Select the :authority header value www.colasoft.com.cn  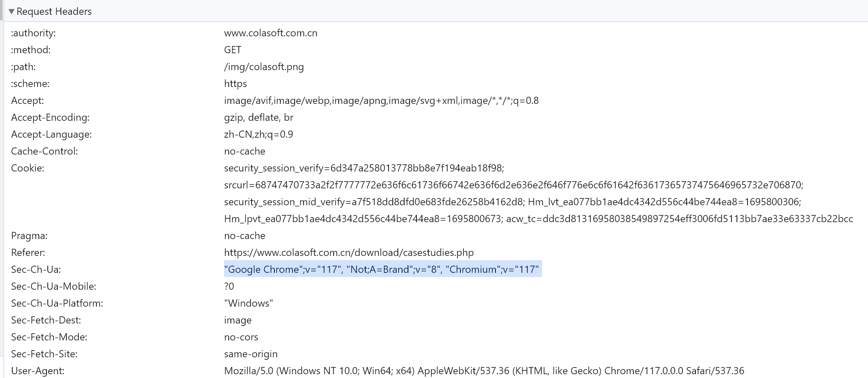[x=270, y=33]
